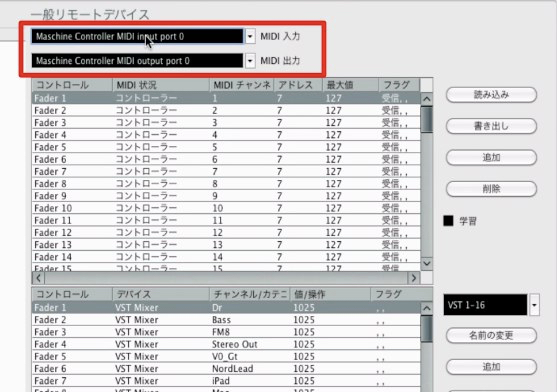Click the Dr channel cell

coord(217,308)
